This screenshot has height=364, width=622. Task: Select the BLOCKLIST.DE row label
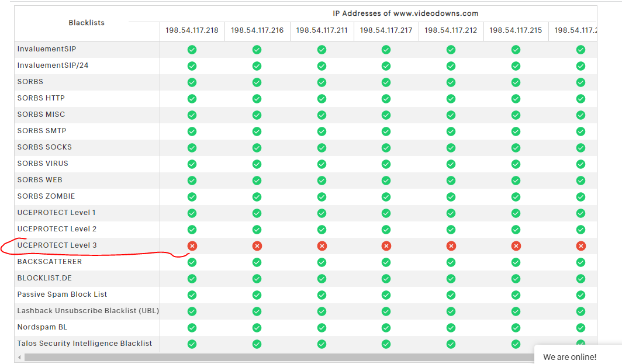44,278
